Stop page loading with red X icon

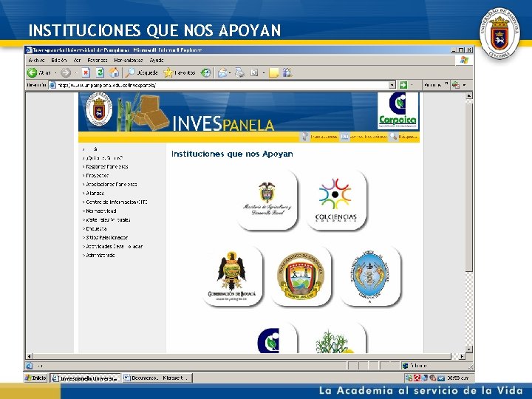pos(86,72)
